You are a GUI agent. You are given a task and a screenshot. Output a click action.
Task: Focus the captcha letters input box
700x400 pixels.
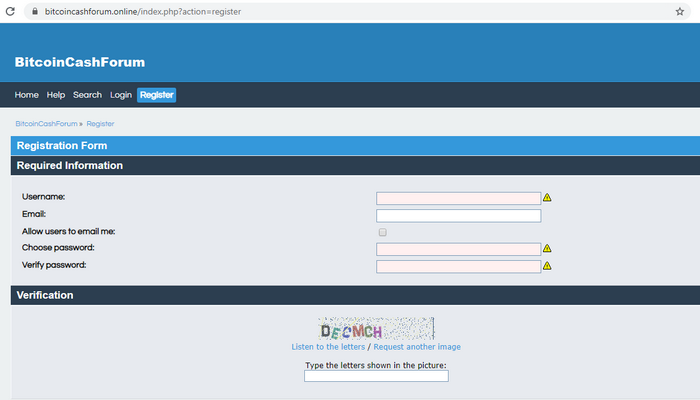click(x=376, y=376)
